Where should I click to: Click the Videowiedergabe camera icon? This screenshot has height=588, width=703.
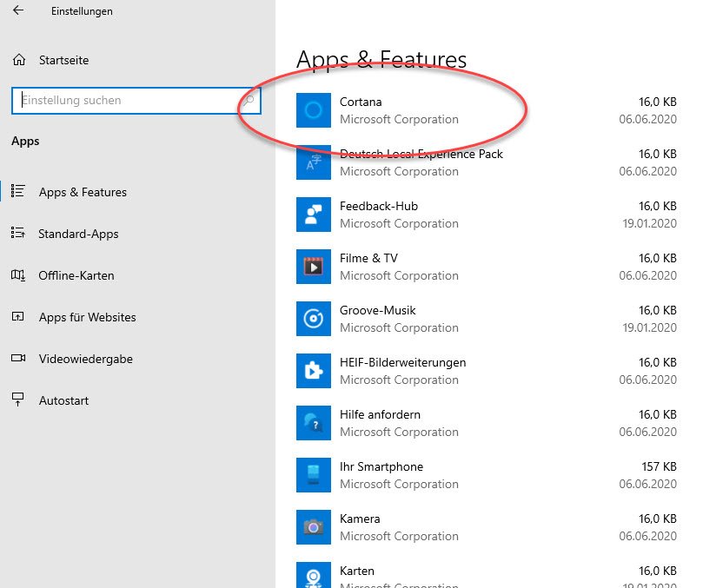[x=18, y=358]
